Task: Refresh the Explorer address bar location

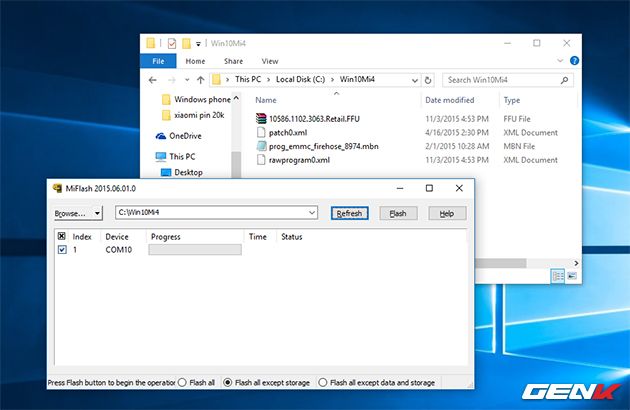Action: click(428, 80)
